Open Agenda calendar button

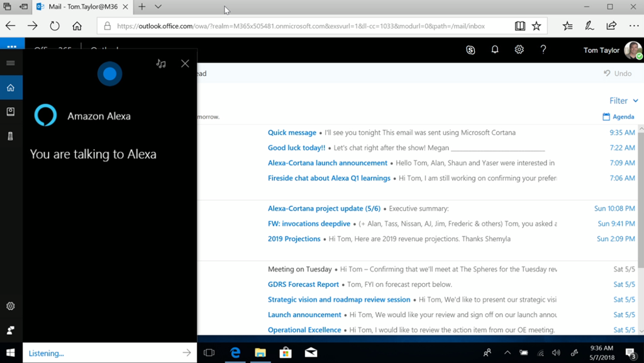pyautogui.click(x=618, y=116)
